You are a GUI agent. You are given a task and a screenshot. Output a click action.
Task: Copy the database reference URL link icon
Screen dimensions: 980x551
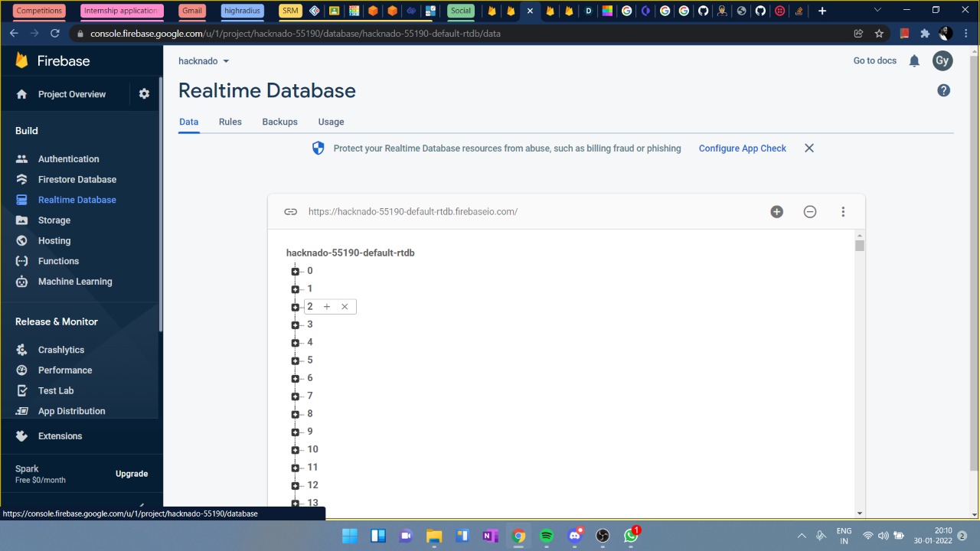(x=290, y=212)
